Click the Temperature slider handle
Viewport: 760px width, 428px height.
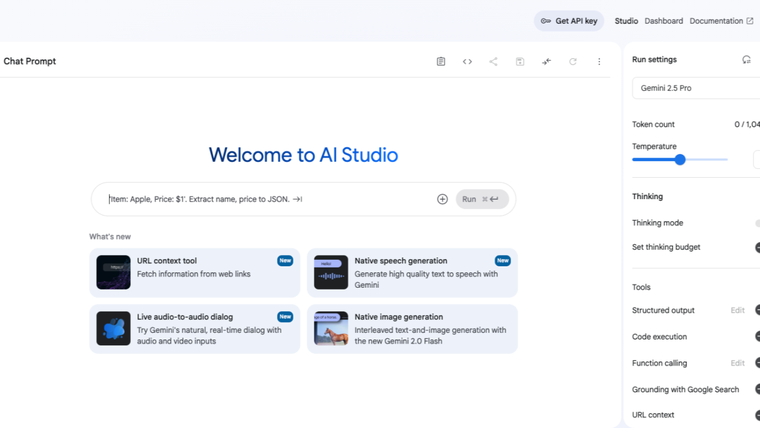[x=680, y=159]
